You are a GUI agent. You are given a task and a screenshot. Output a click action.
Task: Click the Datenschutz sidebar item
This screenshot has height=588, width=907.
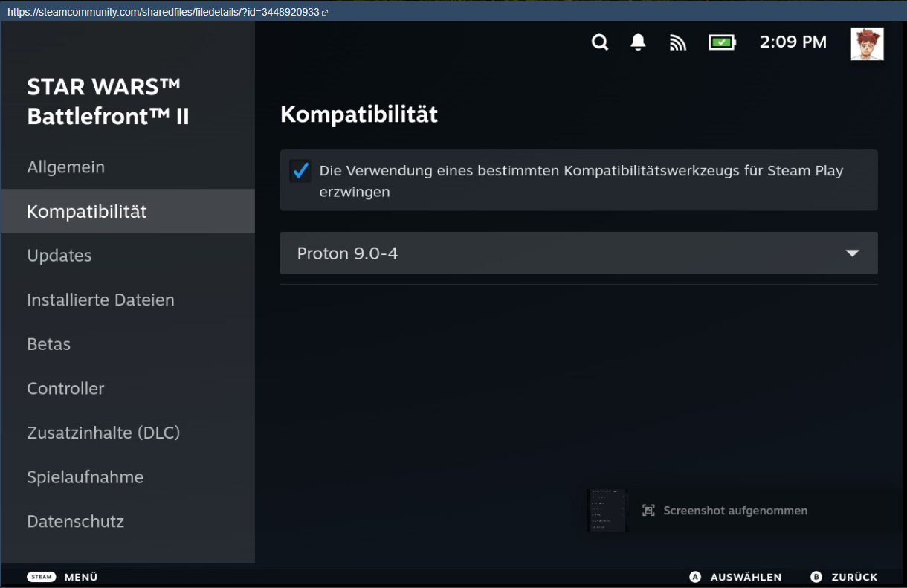75,522
